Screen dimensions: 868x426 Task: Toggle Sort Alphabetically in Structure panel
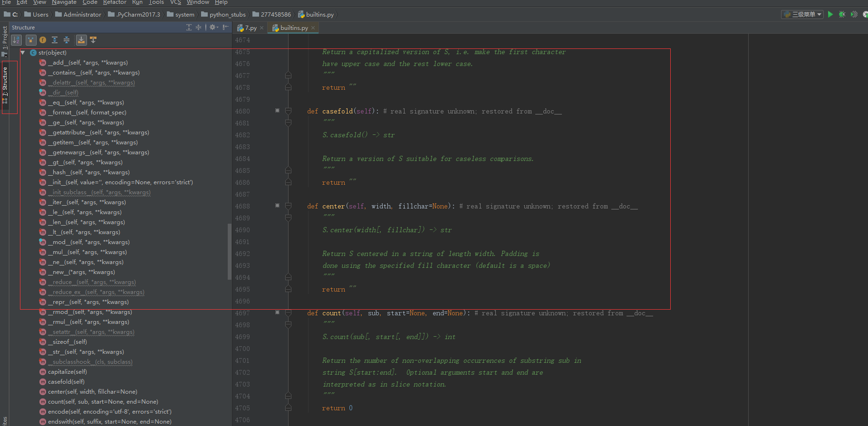click(x=16, y=40)
